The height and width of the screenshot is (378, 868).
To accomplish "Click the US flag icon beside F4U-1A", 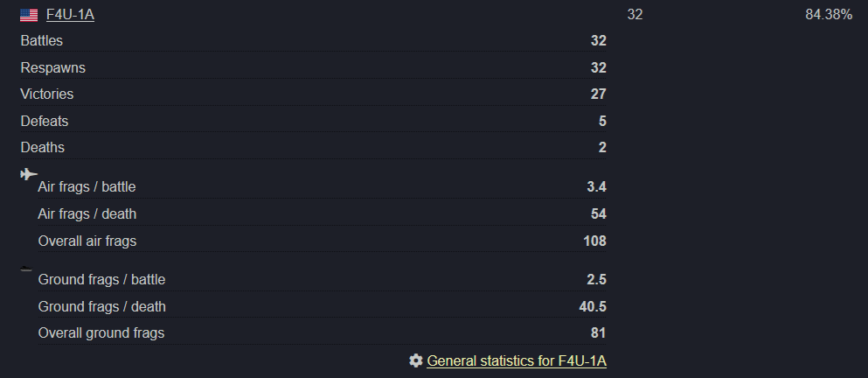I will (29, 15).
